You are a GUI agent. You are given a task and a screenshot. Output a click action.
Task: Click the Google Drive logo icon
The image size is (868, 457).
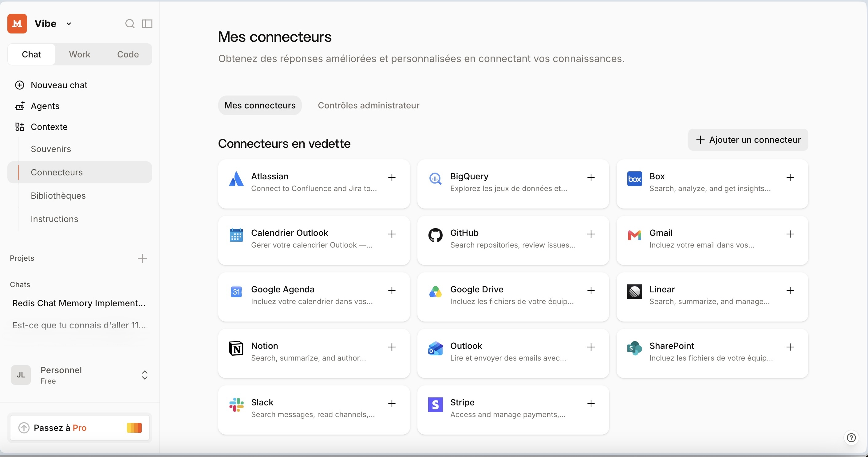point(435,292)
